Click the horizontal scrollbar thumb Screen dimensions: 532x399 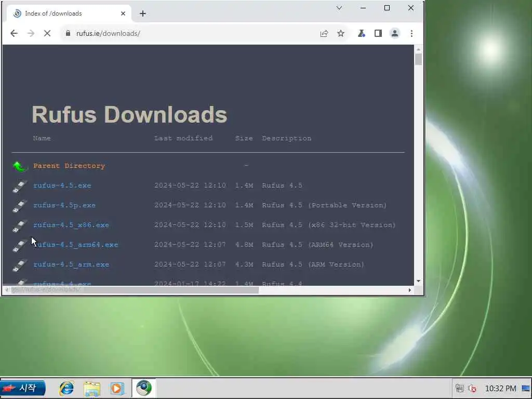click(x=134, y=290)
